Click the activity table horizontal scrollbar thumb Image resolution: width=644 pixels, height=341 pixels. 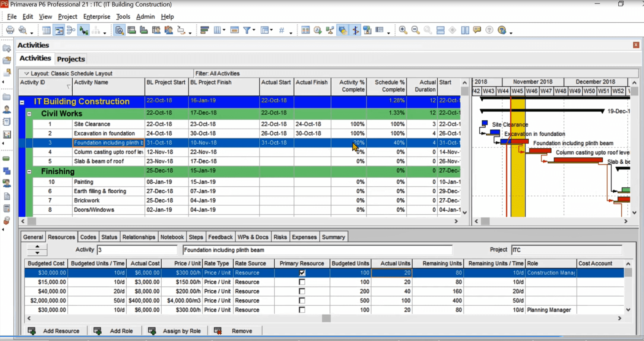[32, 221]
